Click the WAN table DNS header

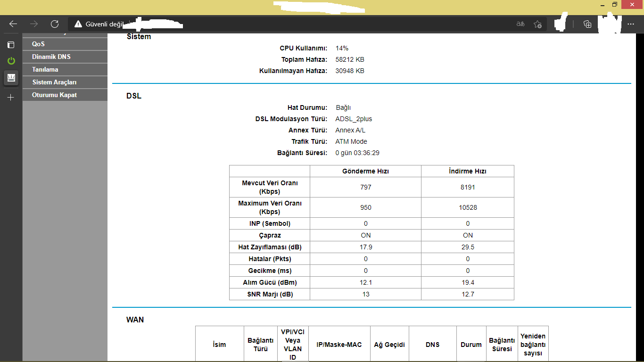[x=432, y=345]
